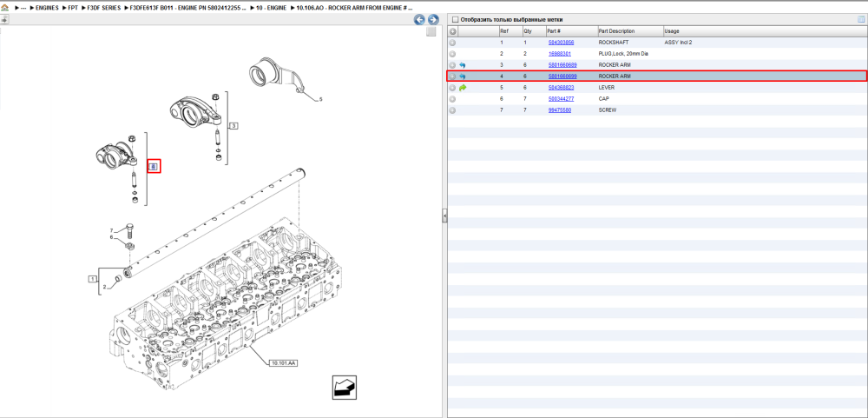Click blue replacement arrow on Ref 4 row

[463, 76]
